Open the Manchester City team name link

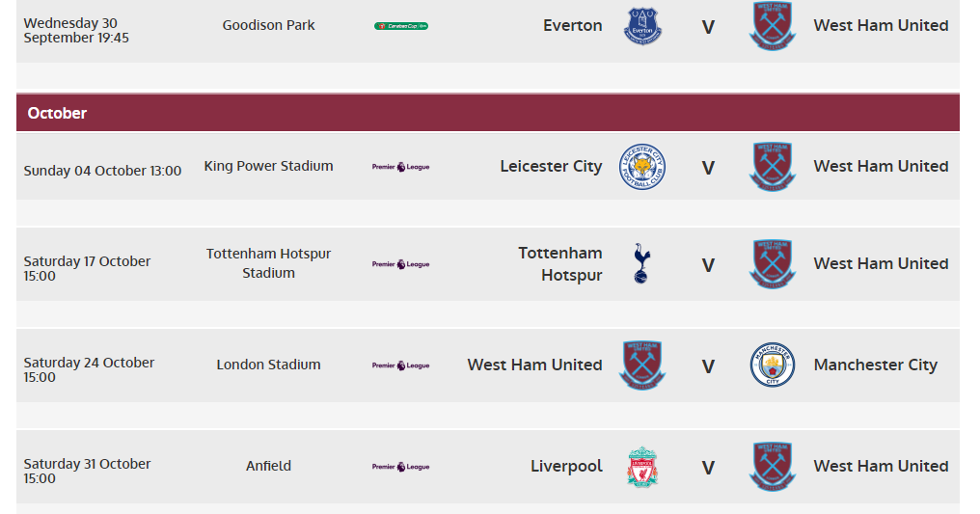pos(875,365)
